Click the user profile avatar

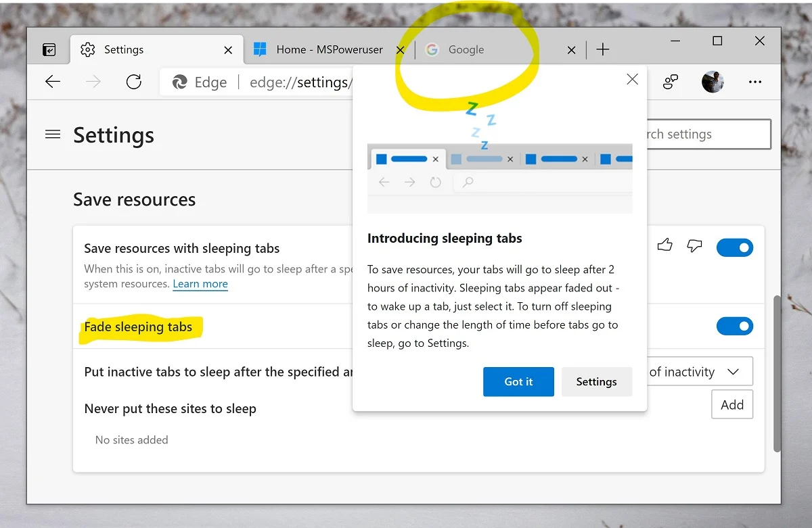coord(713,82)
